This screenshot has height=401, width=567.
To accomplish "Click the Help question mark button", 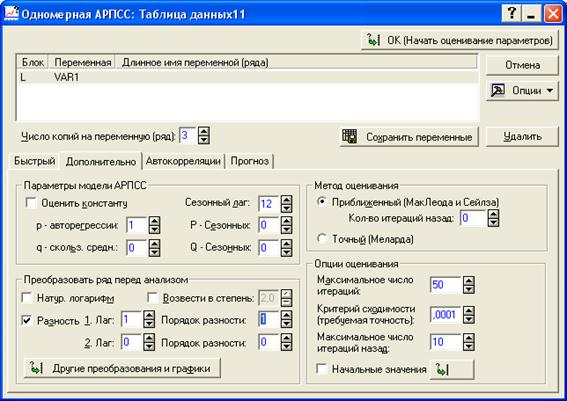I will coord(511,14).
